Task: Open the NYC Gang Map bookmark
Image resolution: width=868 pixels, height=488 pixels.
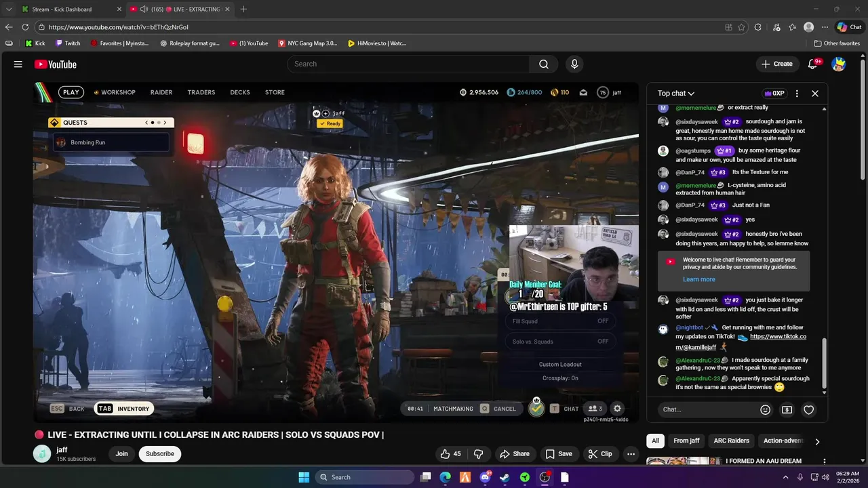Action: click(x=307, y=43)
